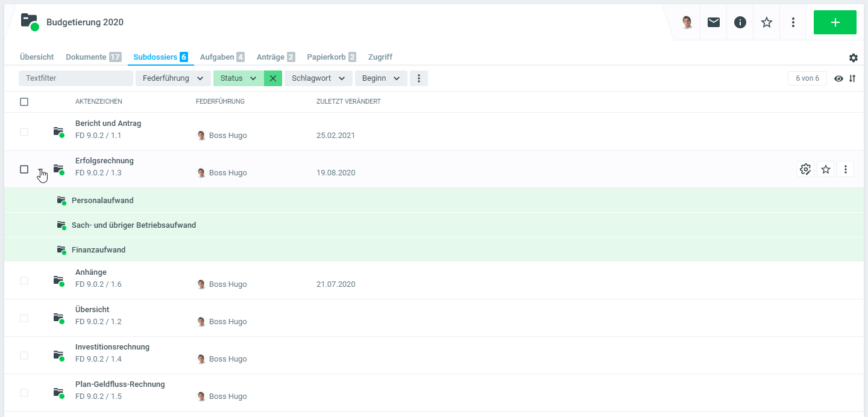Open the Beginn filter dropdown
Viewport: 868px width, 417px height.
[x=381, y=78]
